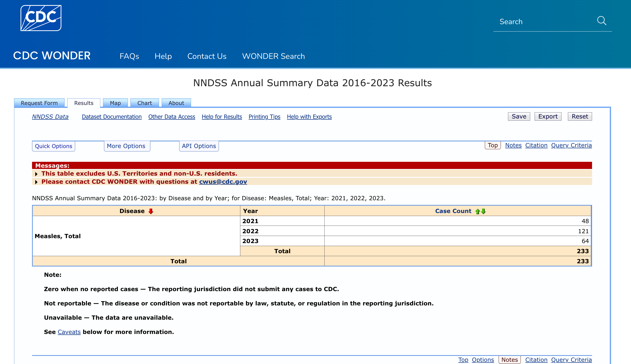Viewport: 631px width, 364px height.
Task: Jump to Query Criteria via upper link
Action: [571, 145]
